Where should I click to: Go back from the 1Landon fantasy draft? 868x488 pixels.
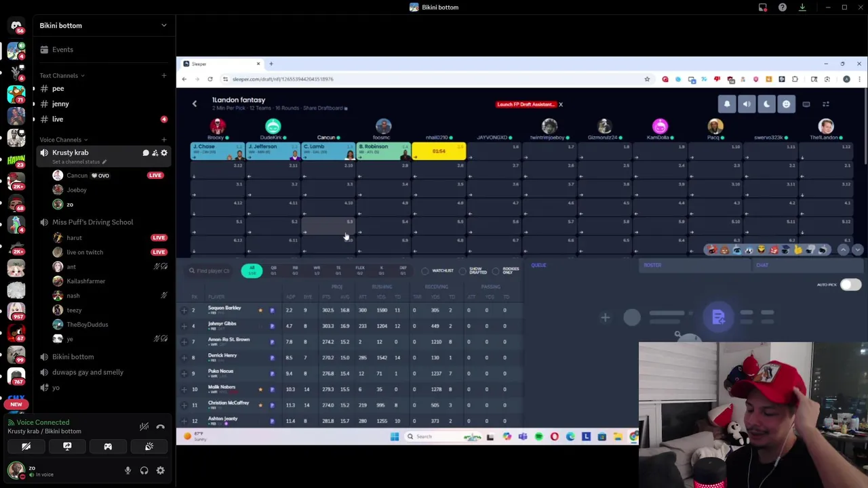click(x=195, y=104)
